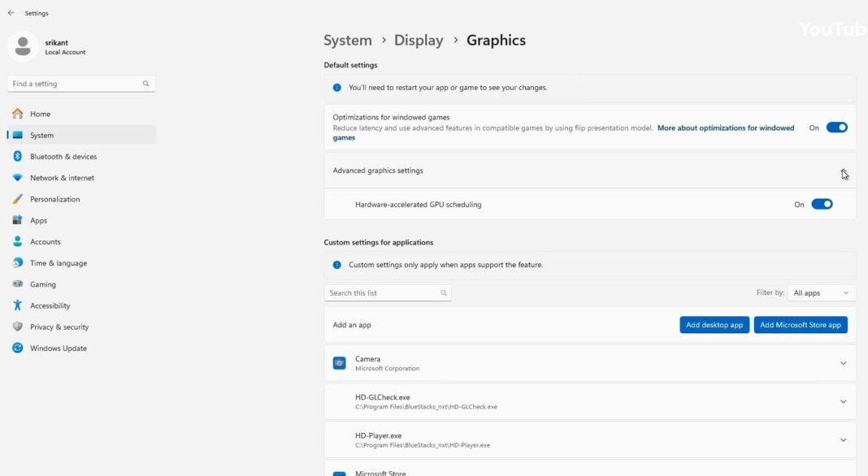Go back to System in the breadcrumb
The width and height of the screenshot is (868, 476).
[x=348, y=39]
